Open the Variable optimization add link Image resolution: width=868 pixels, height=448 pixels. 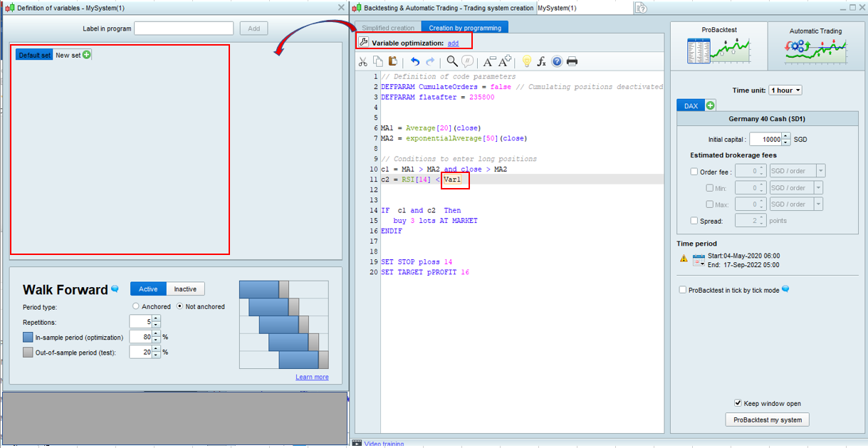454,41
